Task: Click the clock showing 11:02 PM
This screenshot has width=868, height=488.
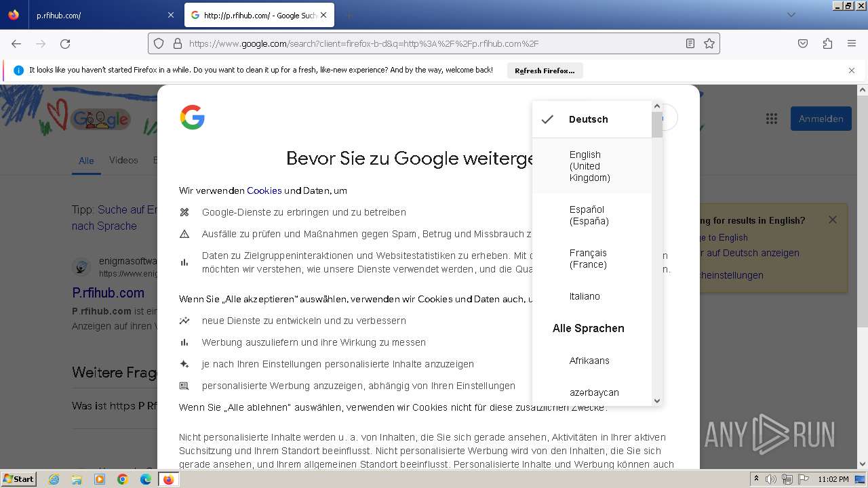Action: 833,479
